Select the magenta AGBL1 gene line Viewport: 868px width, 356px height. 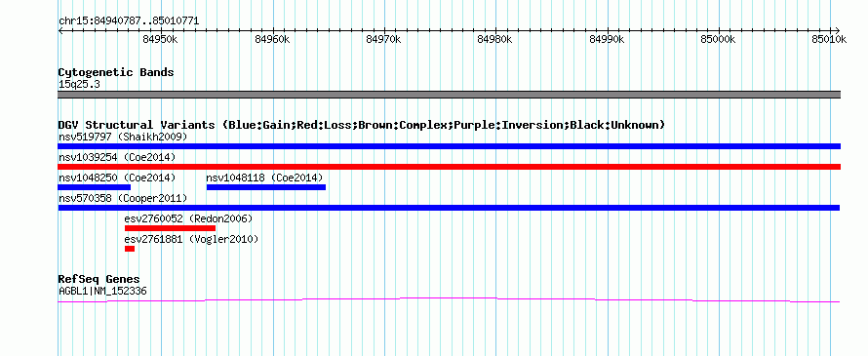tap(449, 299)
